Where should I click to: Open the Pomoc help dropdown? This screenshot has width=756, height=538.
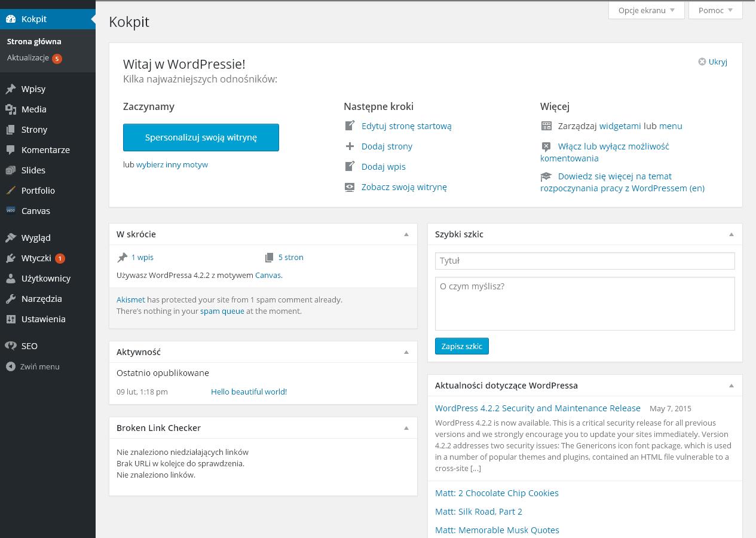tap(715, 10)
